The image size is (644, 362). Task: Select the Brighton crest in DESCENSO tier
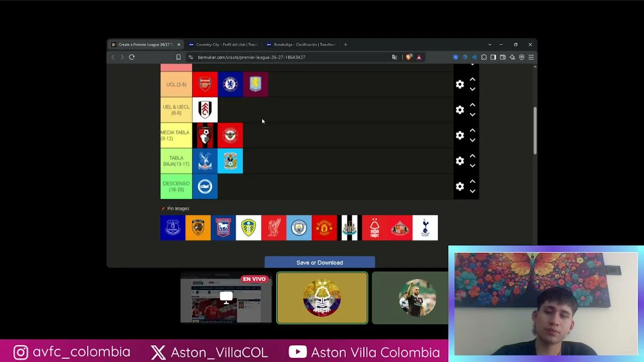[x=205, y=187]
